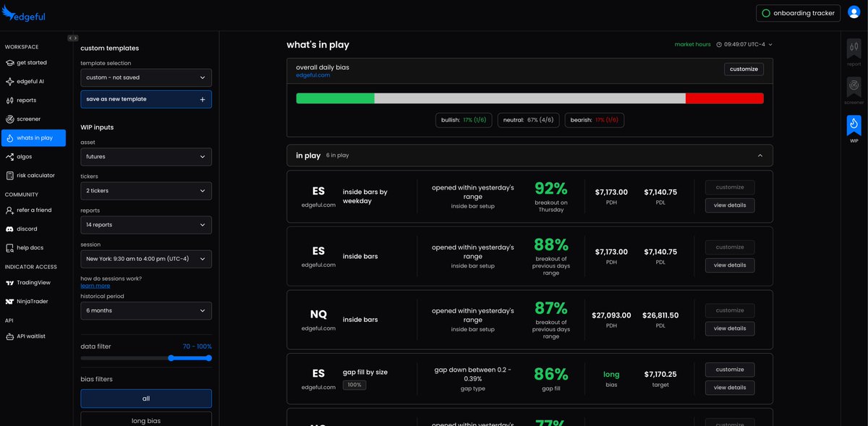This screenshot has width=868, height=426.
Task: Click save as new template button
Action: 146,99
